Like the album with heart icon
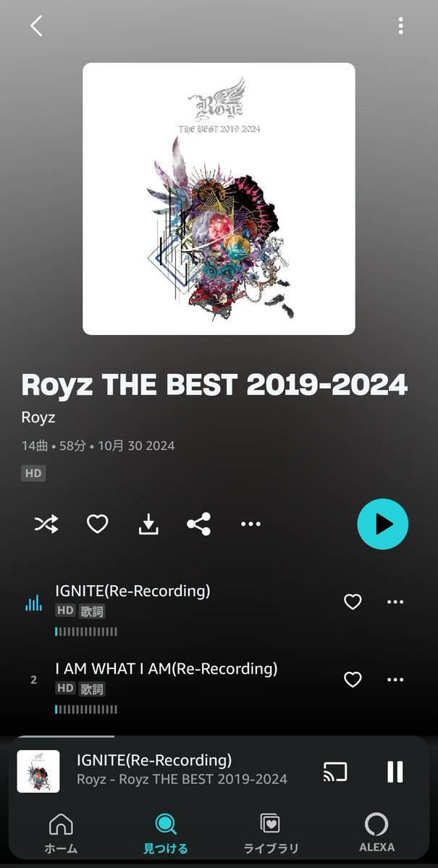This screenshot has height=868, width=438. tap(97, 524)
